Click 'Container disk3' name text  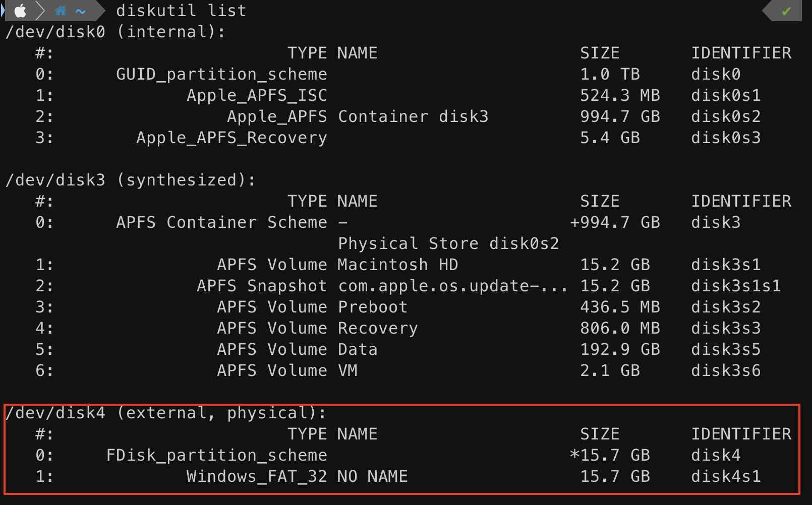click(x=413, y=116)
